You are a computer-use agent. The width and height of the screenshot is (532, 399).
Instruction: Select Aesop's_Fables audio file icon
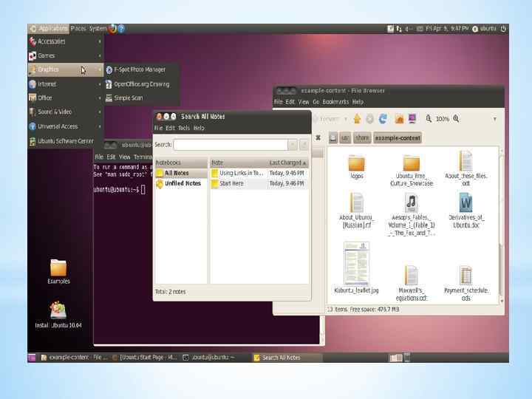(411, 203)
